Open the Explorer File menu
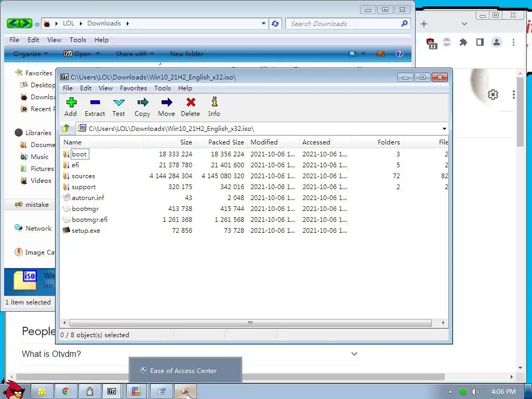The width and height of the screenshot is (532, 399). tap(14, 39)
